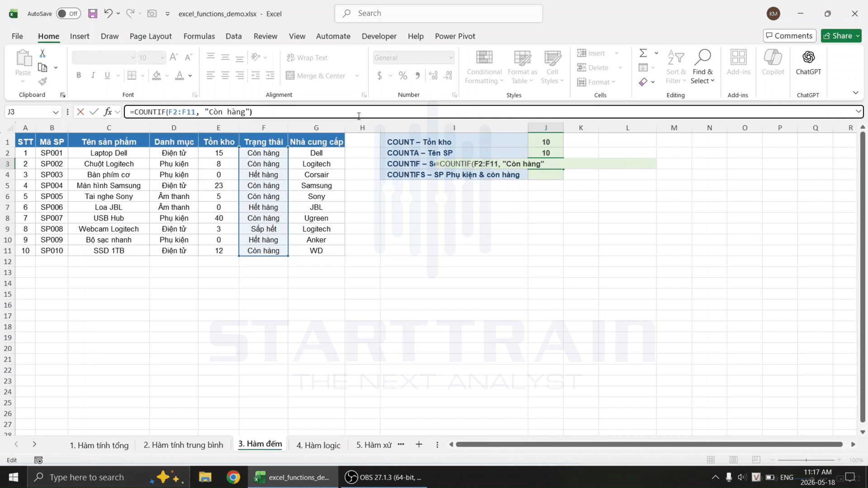The width and height of the screenshot is (868, 488).
Task: Open Chrome from the taskbar
Action: pyautogui.click(x=233, y=477)
